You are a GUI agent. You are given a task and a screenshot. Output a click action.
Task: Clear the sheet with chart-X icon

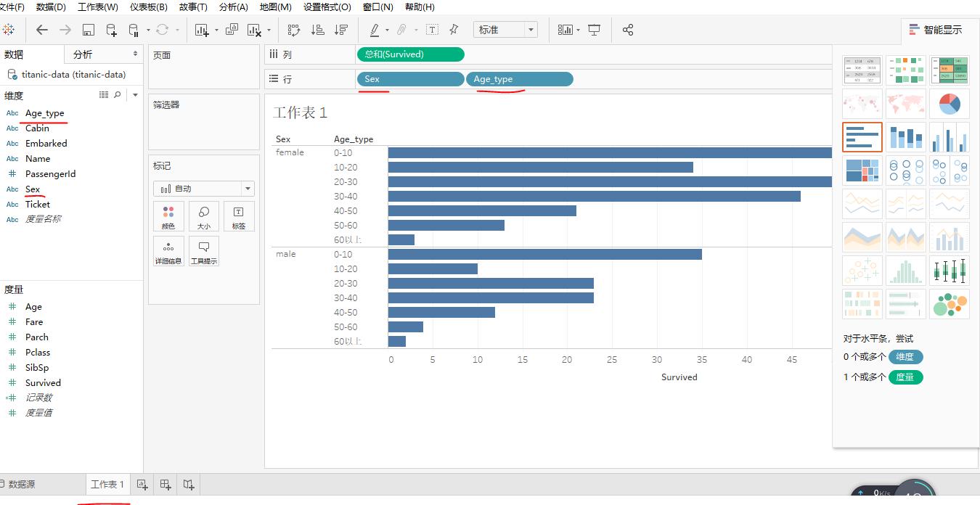(x=254, y=30)
